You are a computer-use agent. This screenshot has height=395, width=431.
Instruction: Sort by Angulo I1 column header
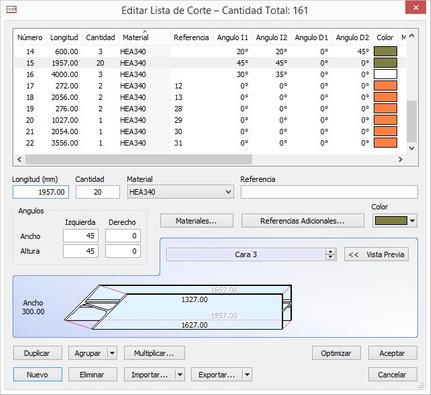pyautogui.click(x=232, y=37)
